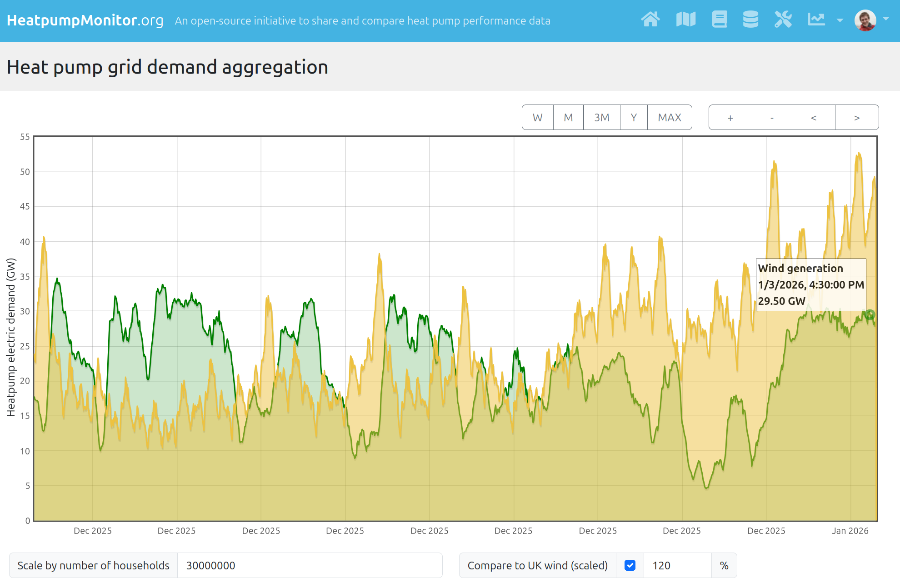Click the database stack icon
The height and width of the screenshot is (588, 900).
click(x=750, y=20)
